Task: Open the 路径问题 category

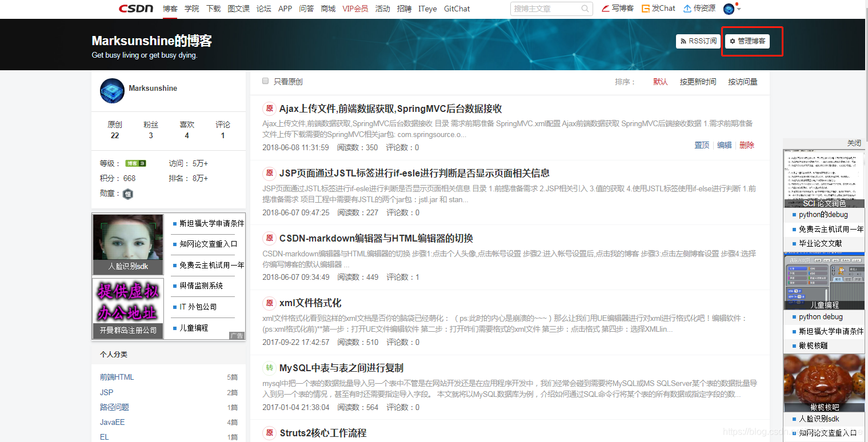Action: pos(114,407)
